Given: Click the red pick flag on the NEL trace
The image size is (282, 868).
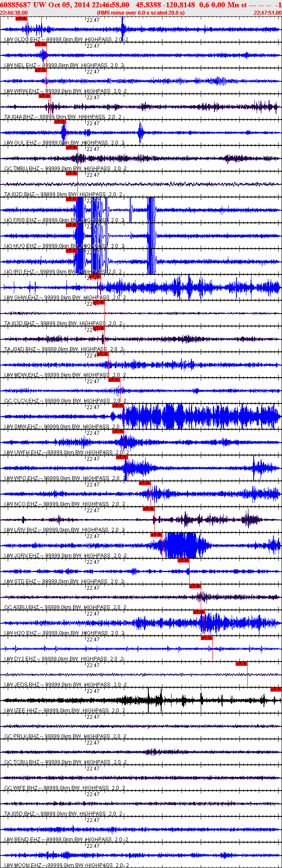Looking at the screenshot, I should (x=40, y=44).
